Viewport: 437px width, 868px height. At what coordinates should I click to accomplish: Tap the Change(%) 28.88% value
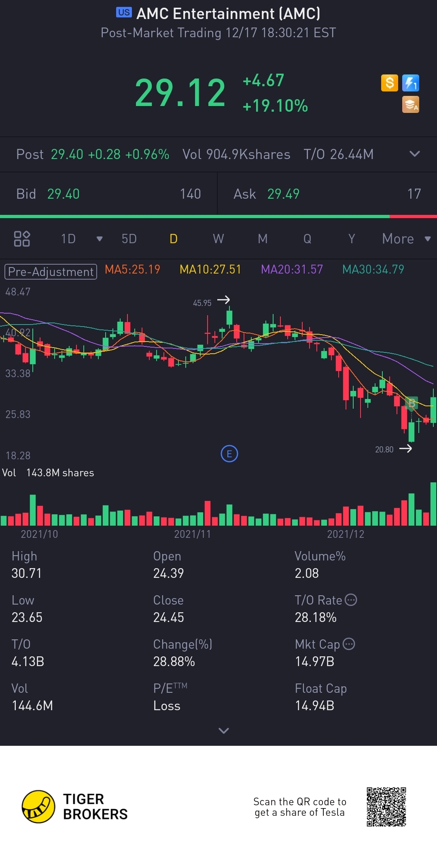click(174, 661)
